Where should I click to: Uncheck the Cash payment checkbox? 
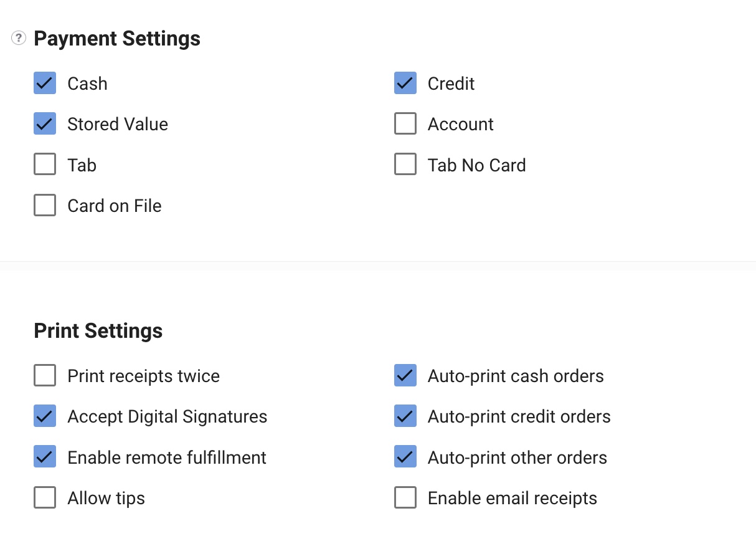pyautogui.click(x=45, y=83)
